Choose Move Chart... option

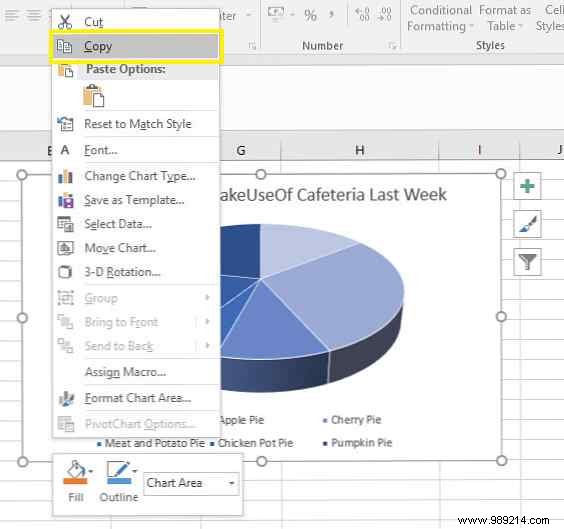[136, 248]
